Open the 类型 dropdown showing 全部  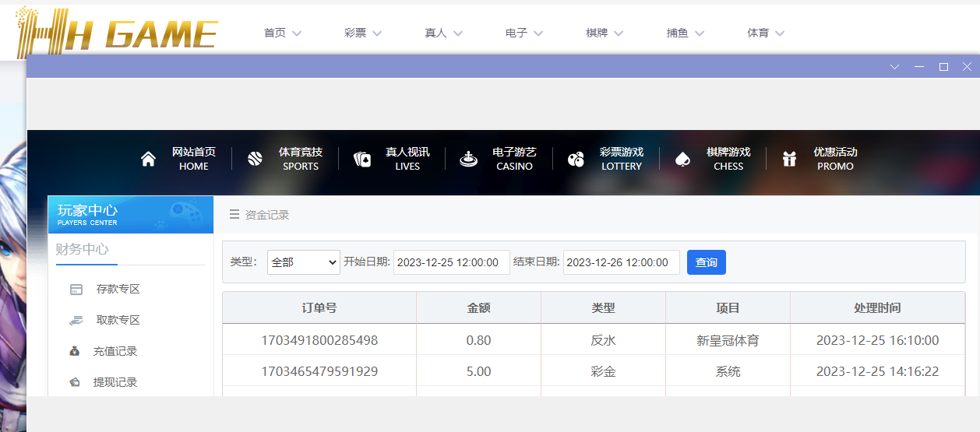click(x=303, y=262)
